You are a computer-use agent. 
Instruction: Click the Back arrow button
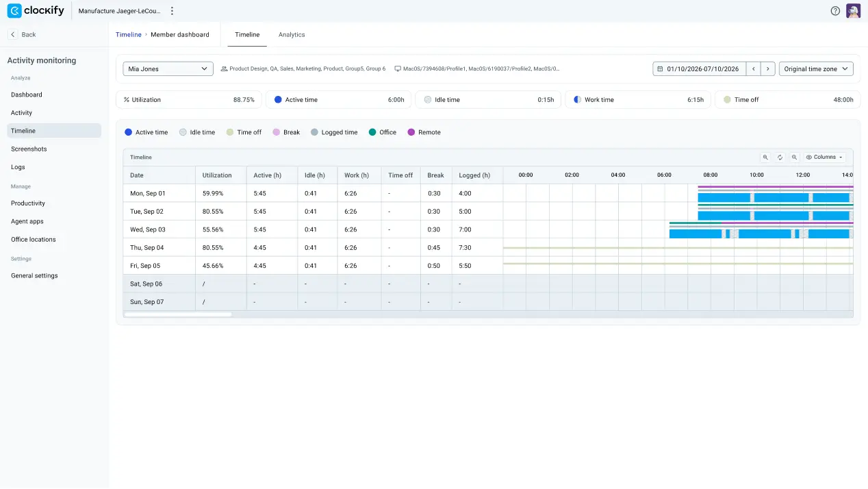pyautogui.click(x=12, y=34)
